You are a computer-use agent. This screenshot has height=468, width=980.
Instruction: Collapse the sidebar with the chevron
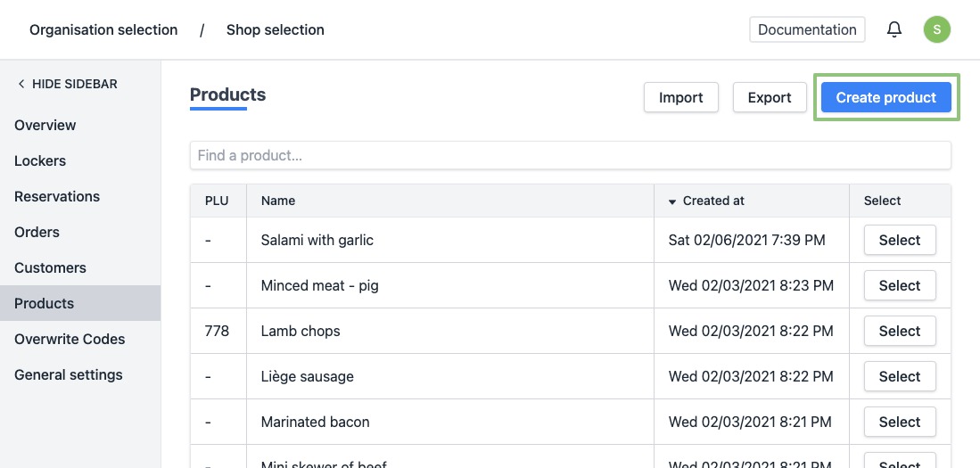(x=21, y=84)
